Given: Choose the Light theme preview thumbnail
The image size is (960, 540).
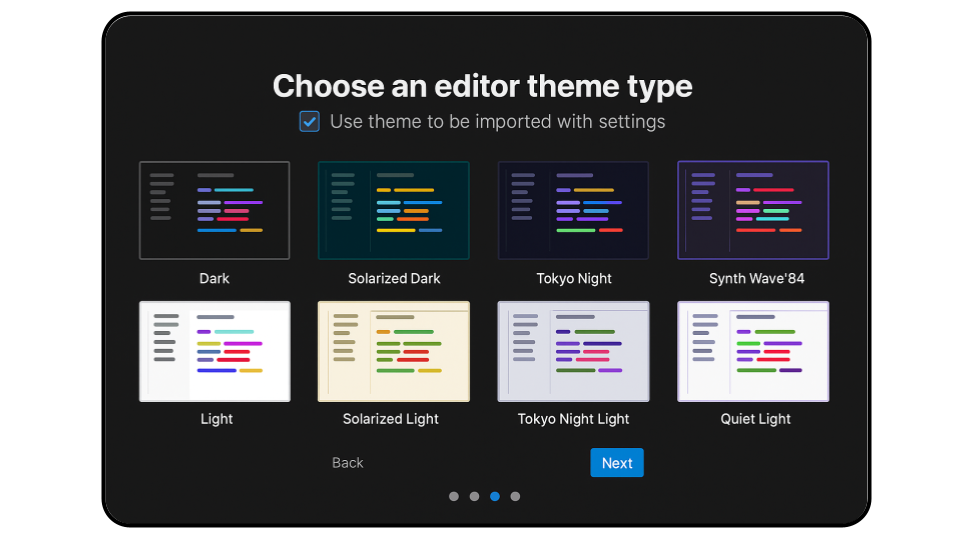Looking at the screenshot, I should coord(214,351).
